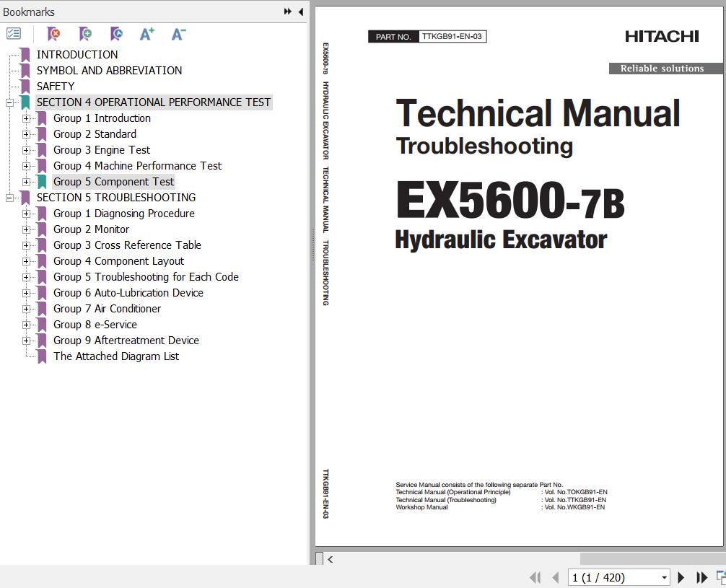Select SECTION 4 OPERATIONAL PERFORMANCE TEST bookmark
Viewport: 726px width, 588px height.
tap(154, 102)
